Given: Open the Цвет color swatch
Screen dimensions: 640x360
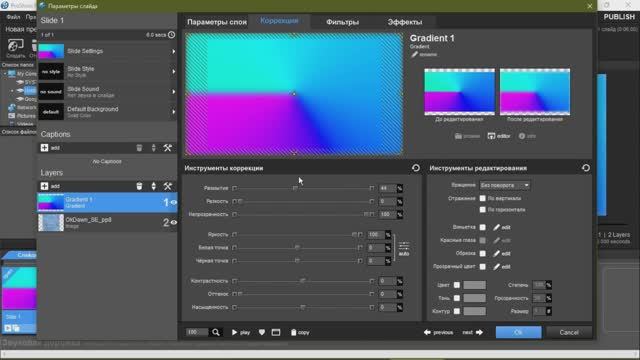Looking at the screenshot, I should 474,285.
